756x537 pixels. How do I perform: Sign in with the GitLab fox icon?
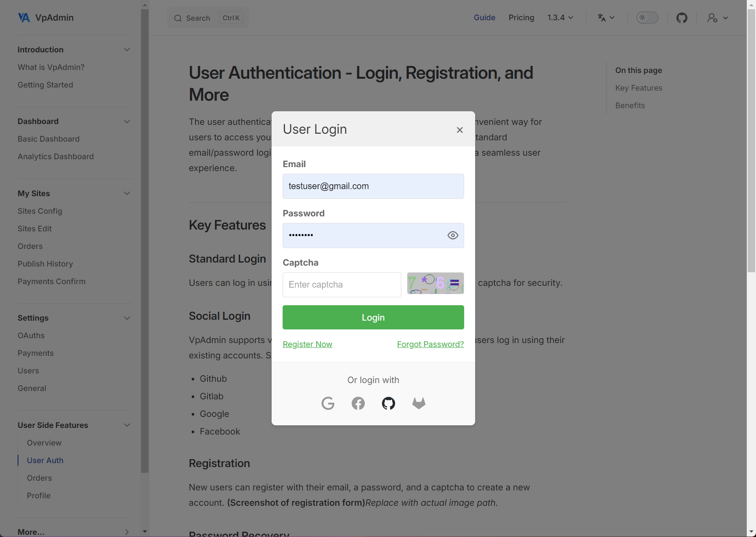(x=419, y=403)
